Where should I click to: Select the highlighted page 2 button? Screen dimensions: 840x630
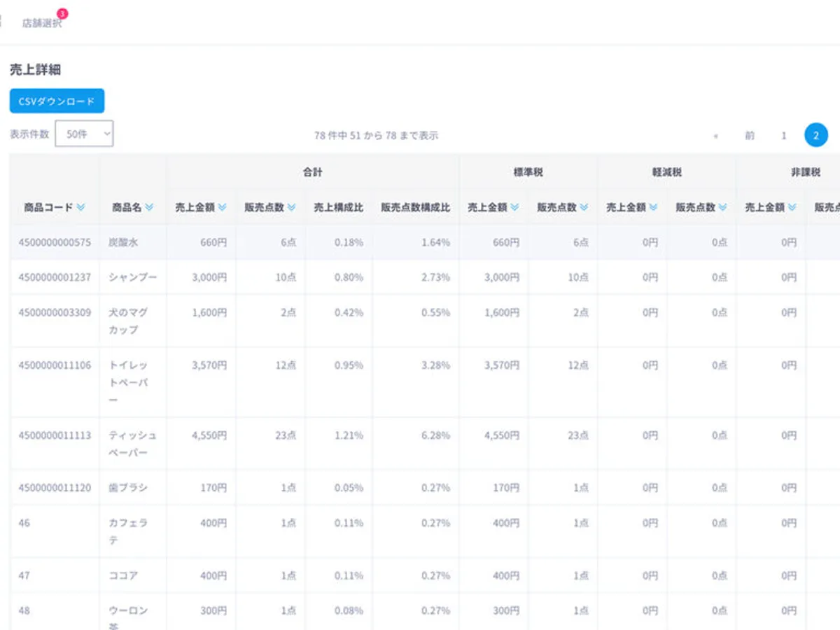click(815, 135)
